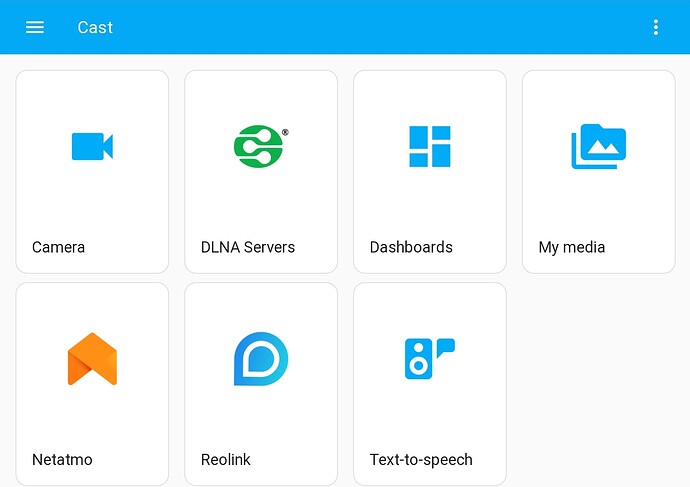Click the My media folder icon
The image size is (690, 487).
pyautogui.click(x=598, y=146)
